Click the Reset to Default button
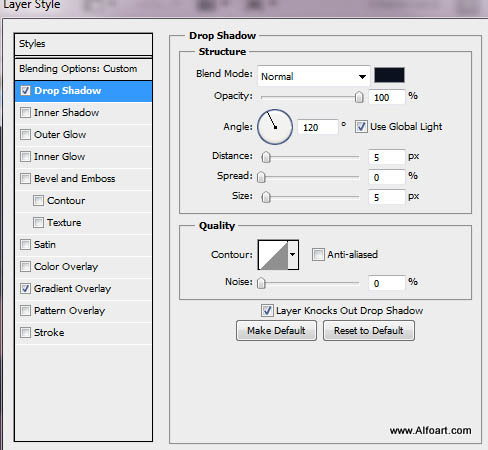Viewport: 488px width, 450px height. [369, 331]
